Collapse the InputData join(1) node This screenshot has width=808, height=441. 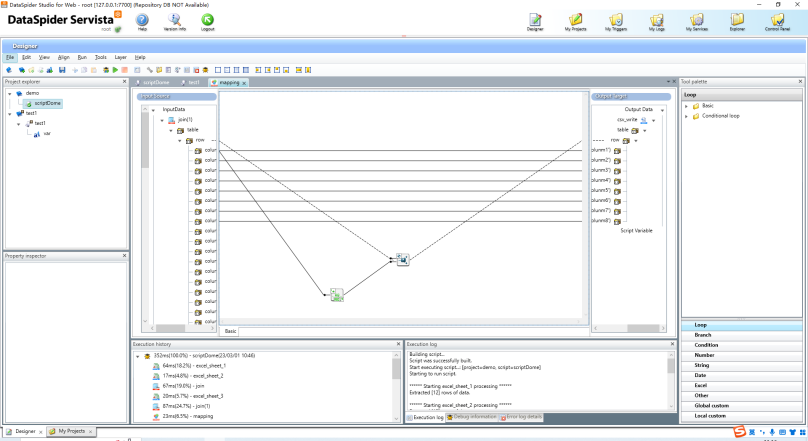[162, 120]
